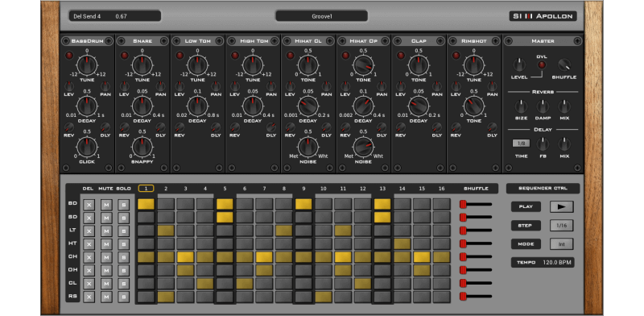The height and width of the screenshot is (316, 644).
Task: Click the BassDrum trigger LED
Action: (x=68, y=55)
